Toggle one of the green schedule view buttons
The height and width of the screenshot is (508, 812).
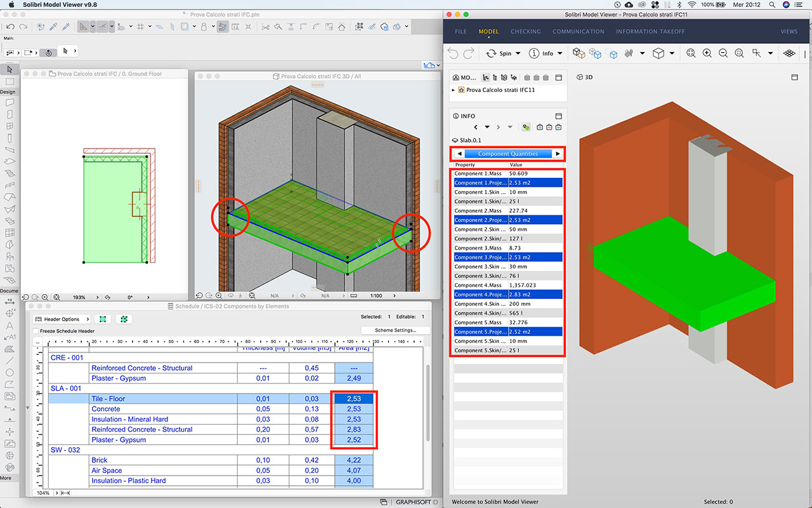(x=103, y=319)
